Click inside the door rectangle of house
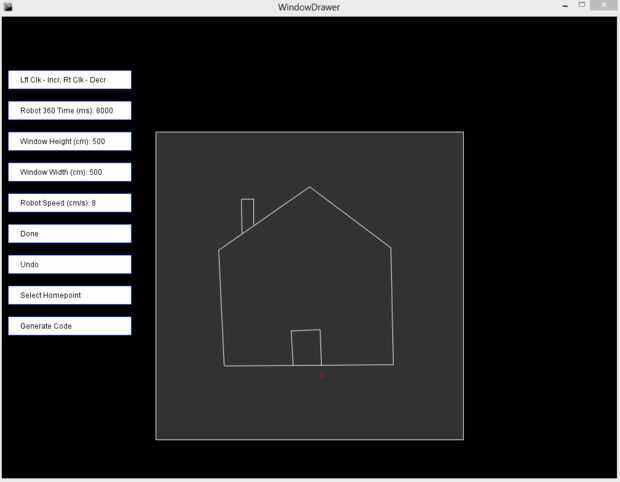620x482 pixels. 306,347
